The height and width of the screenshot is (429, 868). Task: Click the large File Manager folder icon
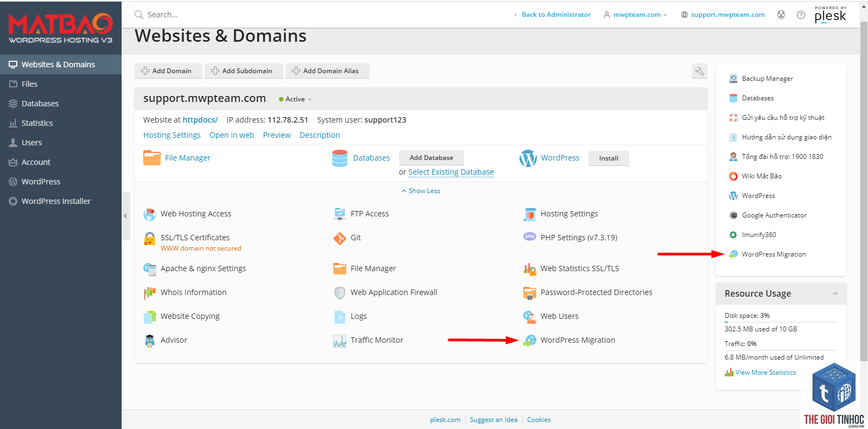(152, 158)
